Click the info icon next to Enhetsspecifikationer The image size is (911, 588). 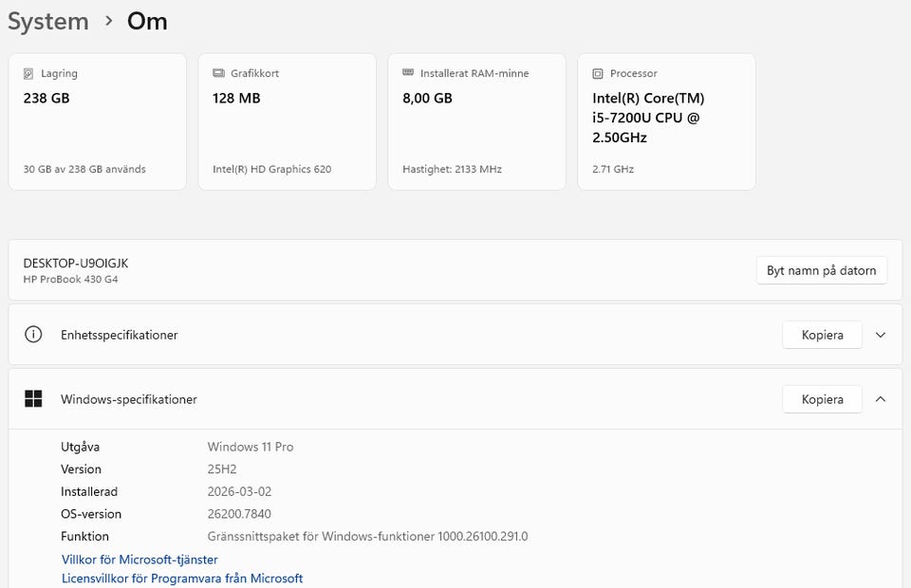tap(33, 335)
